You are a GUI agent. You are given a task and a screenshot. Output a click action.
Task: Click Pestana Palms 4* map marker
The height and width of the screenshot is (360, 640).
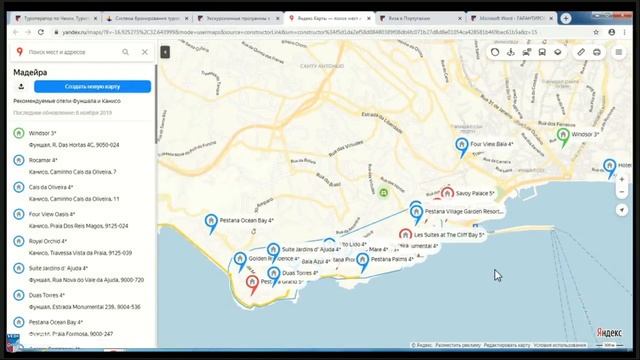362,262
